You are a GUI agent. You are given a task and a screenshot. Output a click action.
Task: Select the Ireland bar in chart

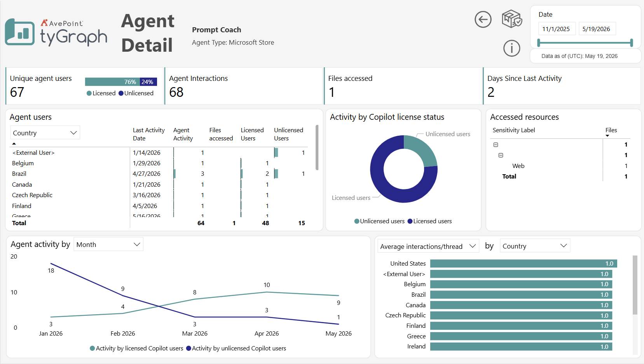tap(521, 346)
